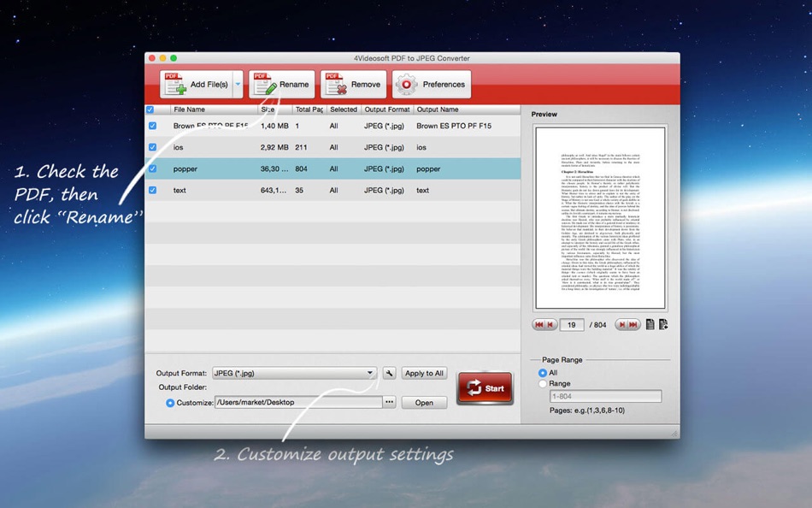Viewport: 812px width, 508px height.
Task: Click output name 'text' cell
Action: tap(422, 191)
